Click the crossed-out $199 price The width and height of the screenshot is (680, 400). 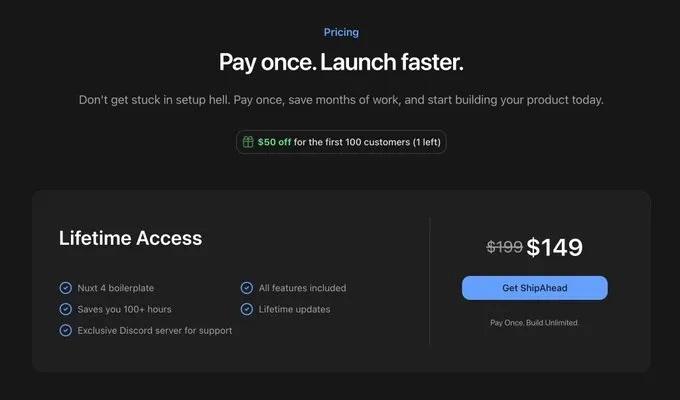(504, 248)
